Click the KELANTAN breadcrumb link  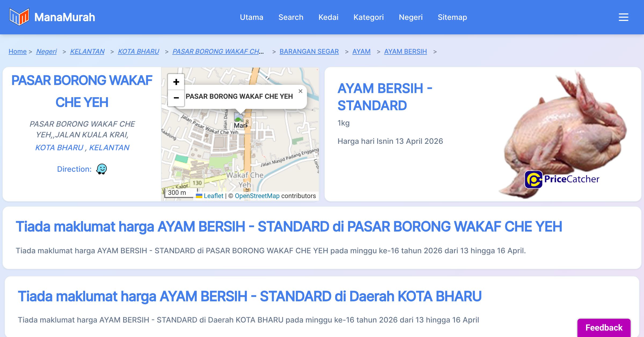[x=87, y=51]
